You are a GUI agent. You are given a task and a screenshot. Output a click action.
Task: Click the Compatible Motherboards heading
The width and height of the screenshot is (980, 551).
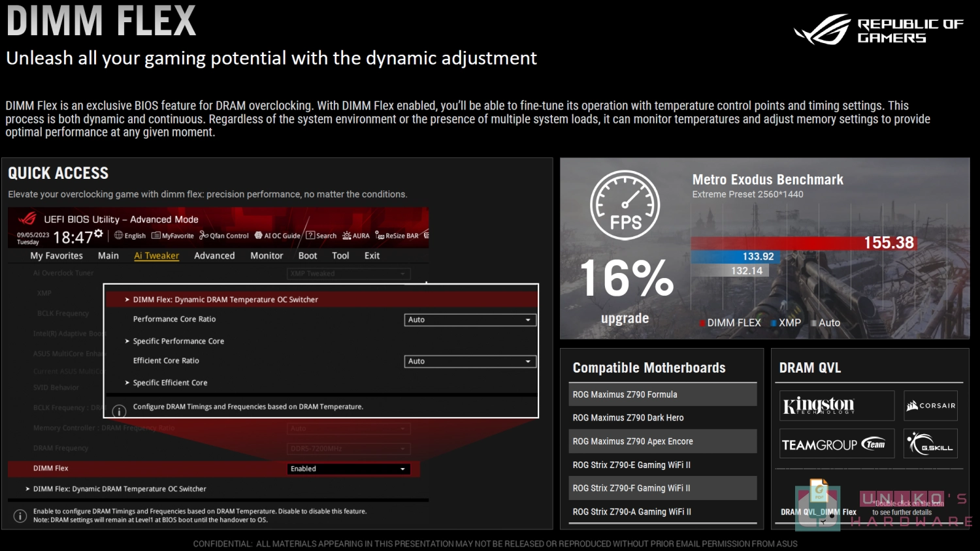click(x=649, y=368)
